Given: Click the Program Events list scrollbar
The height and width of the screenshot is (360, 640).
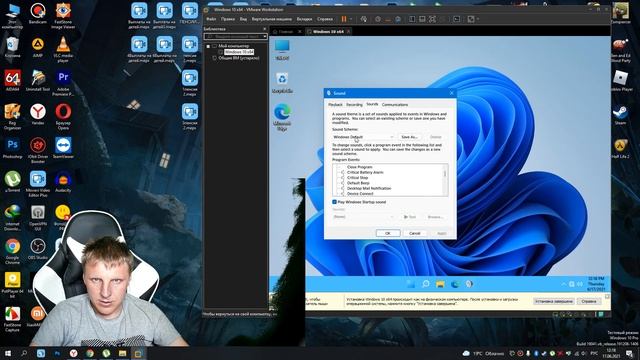Looking at the screenshot, I should click(x=445, y=180).
